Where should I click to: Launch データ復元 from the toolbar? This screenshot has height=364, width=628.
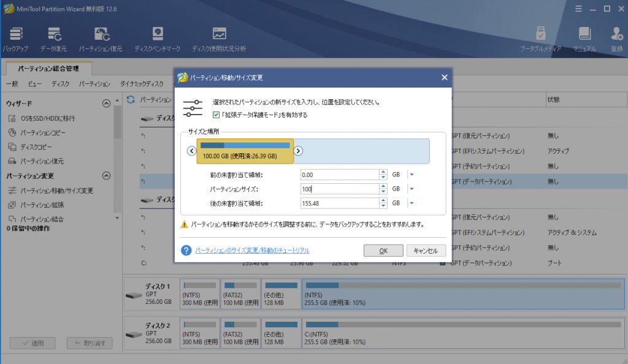54,39
